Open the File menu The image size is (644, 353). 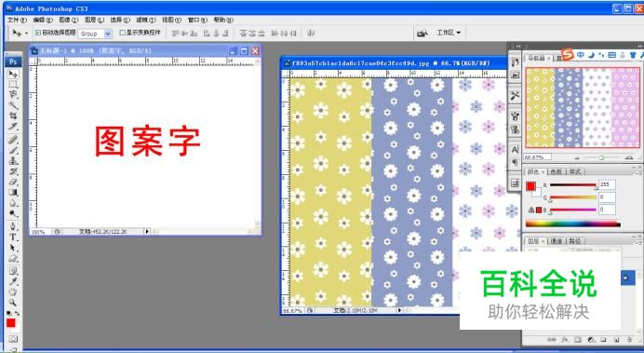pos(17,20)
